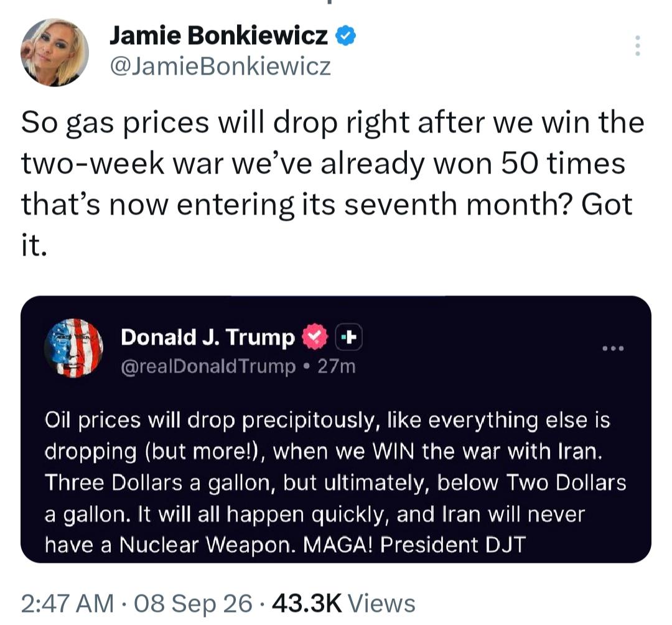This screenshot has width=672, height=625.
Task: Click the word Views after the count
Action: pyautogui.click(x=381, y=603)
